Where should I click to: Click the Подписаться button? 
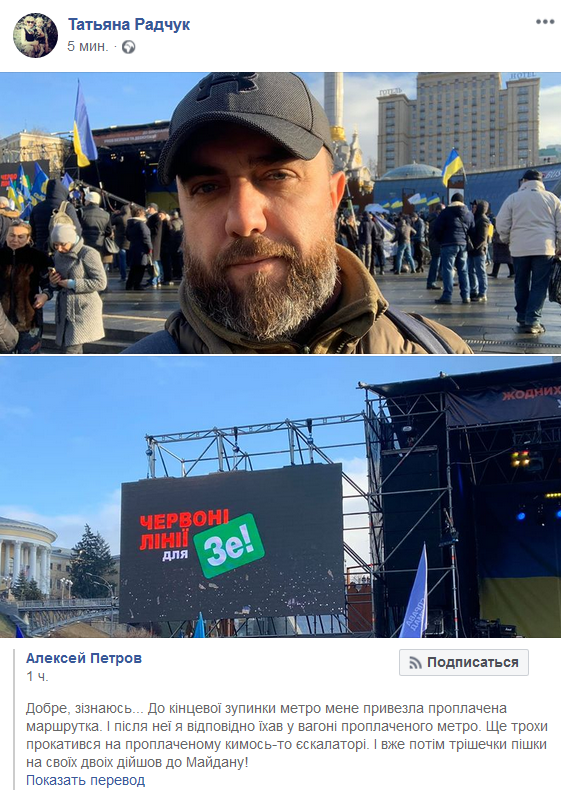pos(464,662)
